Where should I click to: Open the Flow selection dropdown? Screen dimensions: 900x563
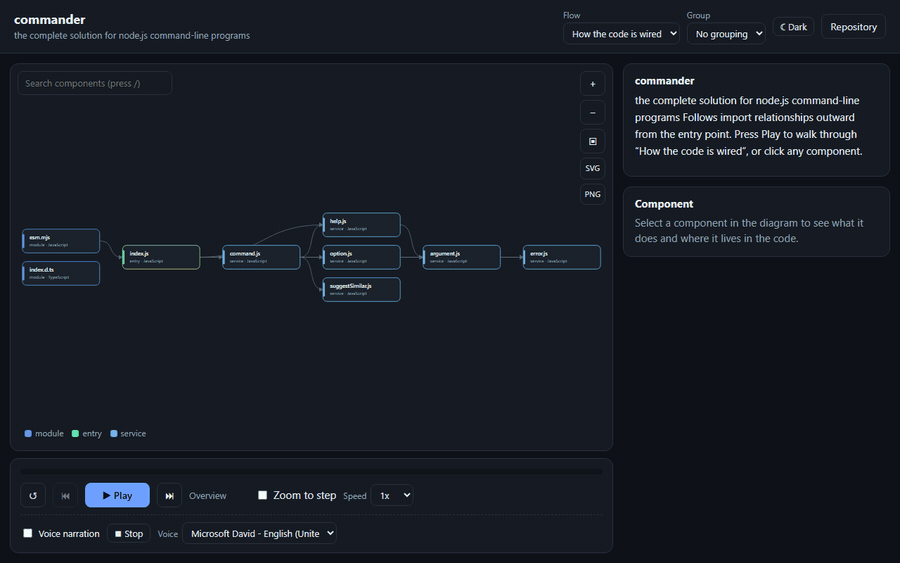pos(621,34)
